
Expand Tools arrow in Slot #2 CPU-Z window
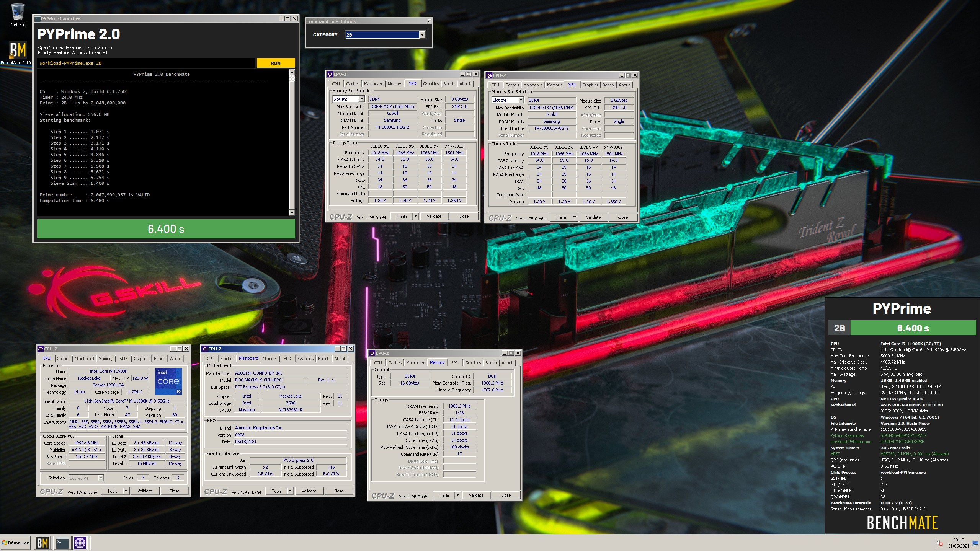pyautogui.click(x=415, y=216)
